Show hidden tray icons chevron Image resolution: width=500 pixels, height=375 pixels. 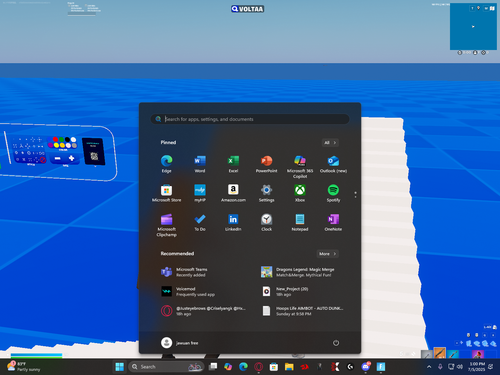pyautogui.click(x=429, y=367)
